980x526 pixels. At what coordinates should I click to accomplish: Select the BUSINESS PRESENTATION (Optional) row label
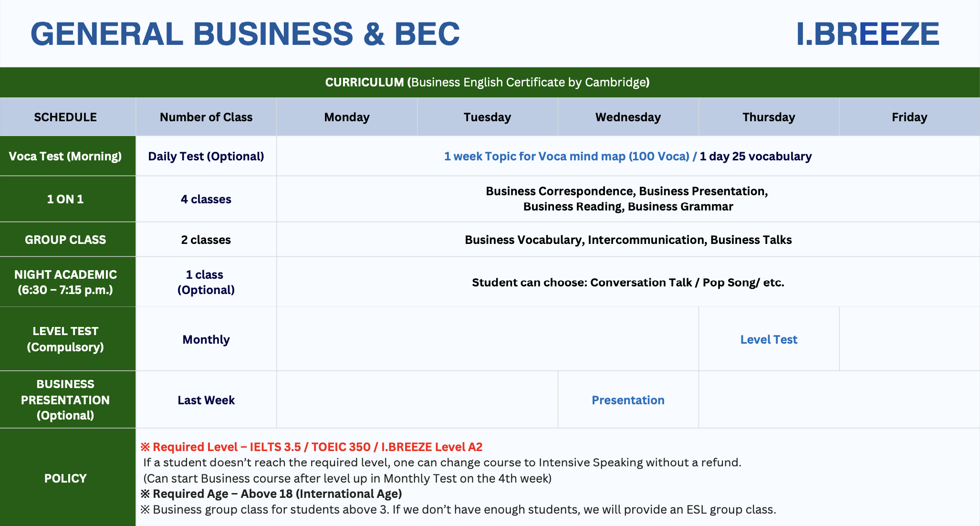point(65,400)
